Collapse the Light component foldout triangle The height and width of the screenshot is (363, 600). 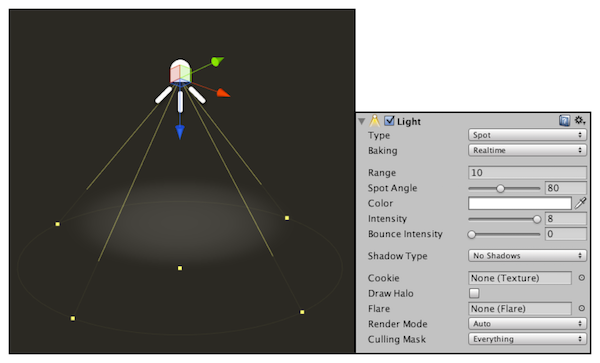362,121
